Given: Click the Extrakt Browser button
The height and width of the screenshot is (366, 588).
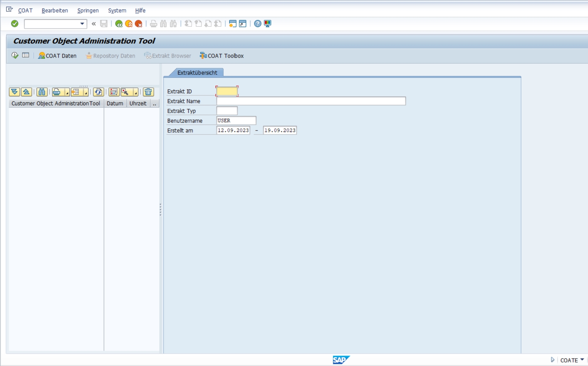Looking at the screenshot, I should 167,56.
